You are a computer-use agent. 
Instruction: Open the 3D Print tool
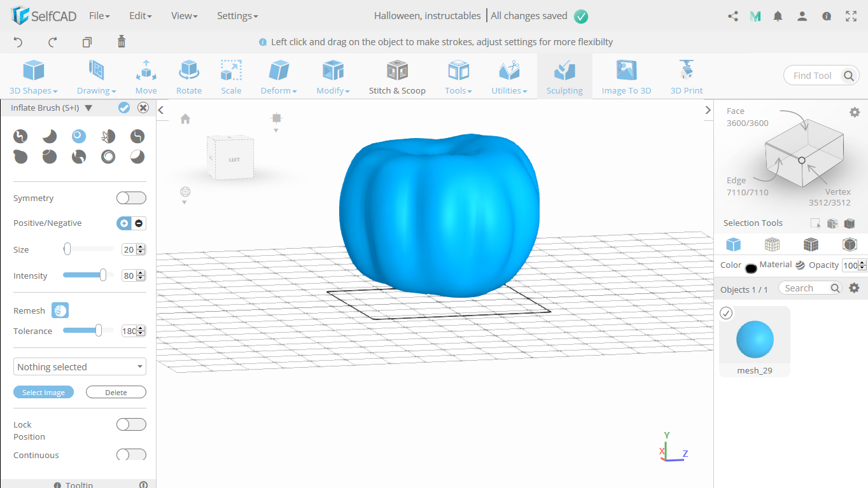[x=687, y=77]
